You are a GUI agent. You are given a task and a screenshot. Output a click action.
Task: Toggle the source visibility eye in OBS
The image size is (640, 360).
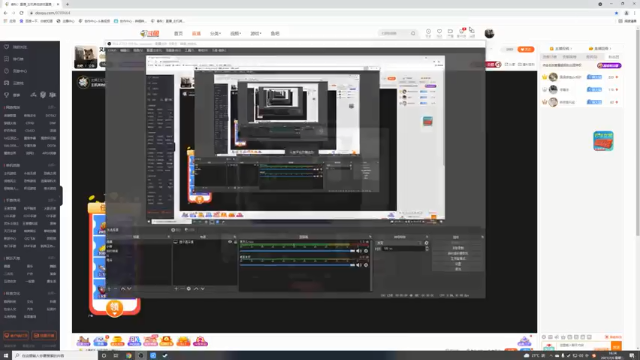pyautogui.click(x=230, y=242)
